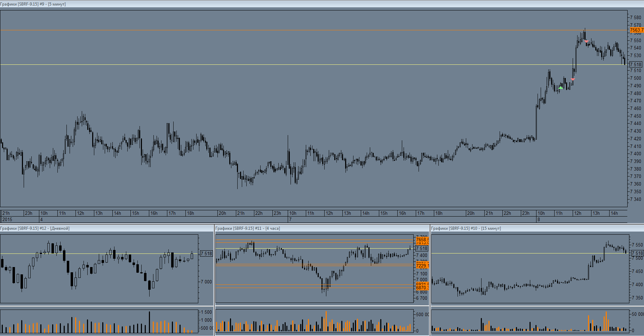Screen dimensions: 644x336
Task: Click the tallest orange volume bar in 4-hour chart
Action: pos(326,321)
